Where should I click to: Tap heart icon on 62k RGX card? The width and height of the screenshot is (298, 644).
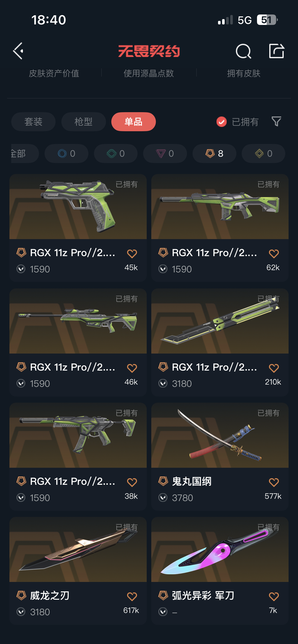(274, 253)
